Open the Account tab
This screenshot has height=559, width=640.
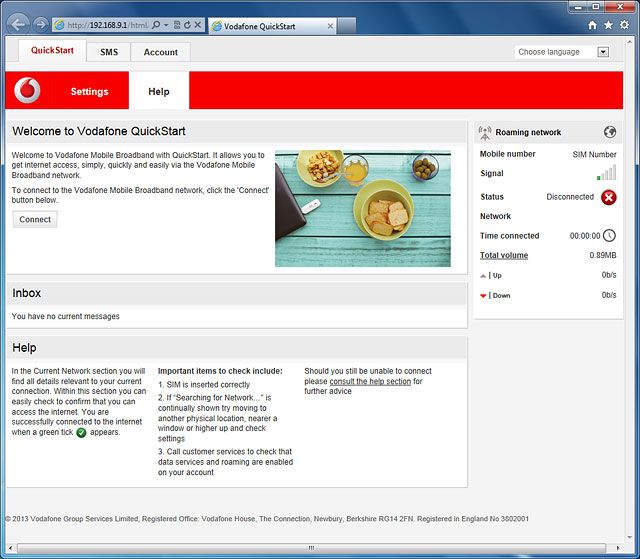click(160, 52)
